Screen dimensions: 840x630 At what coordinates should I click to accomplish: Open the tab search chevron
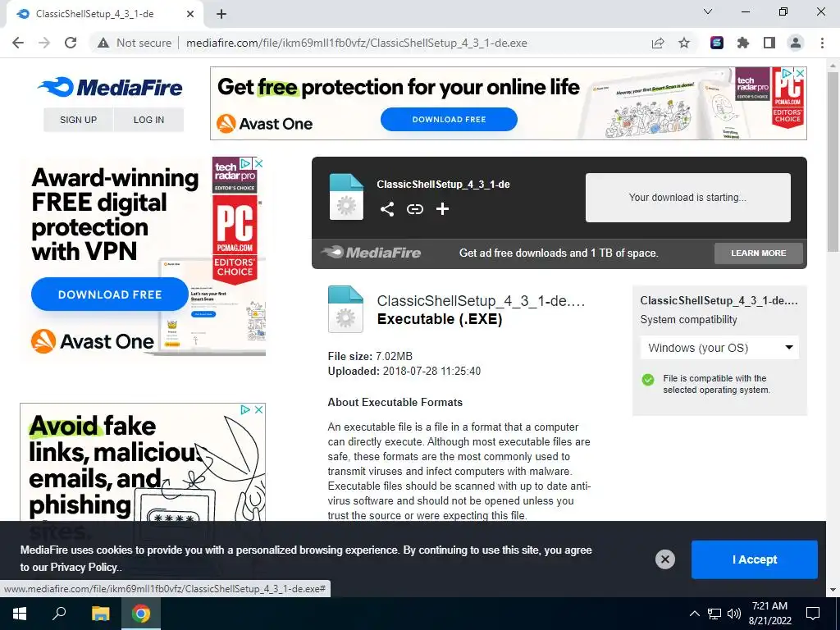coord(708,11)
